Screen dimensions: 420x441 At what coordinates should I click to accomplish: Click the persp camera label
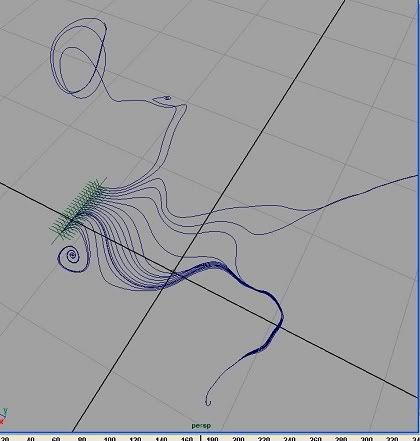click(201, 426)
